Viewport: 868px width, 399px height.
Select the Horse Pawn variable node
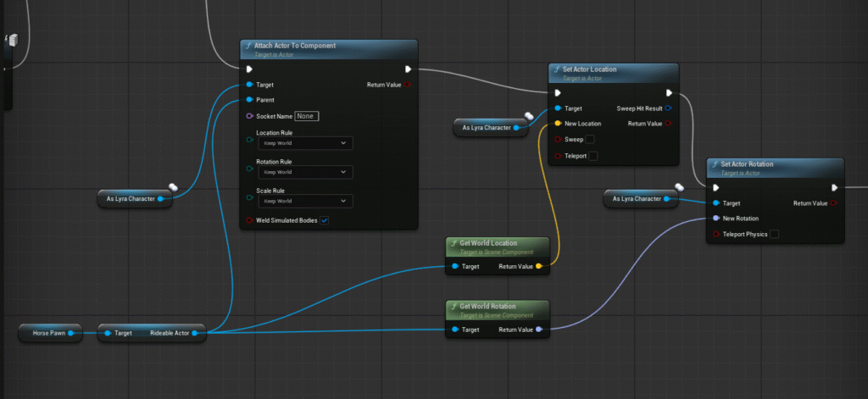44,334
